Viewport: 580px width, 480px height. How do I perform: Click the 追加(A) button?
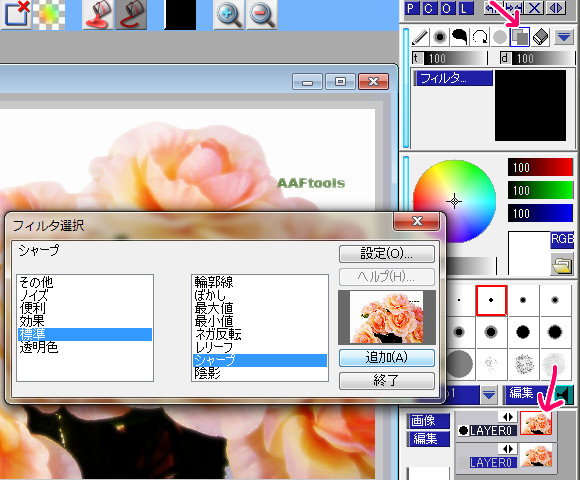point(387,358)
